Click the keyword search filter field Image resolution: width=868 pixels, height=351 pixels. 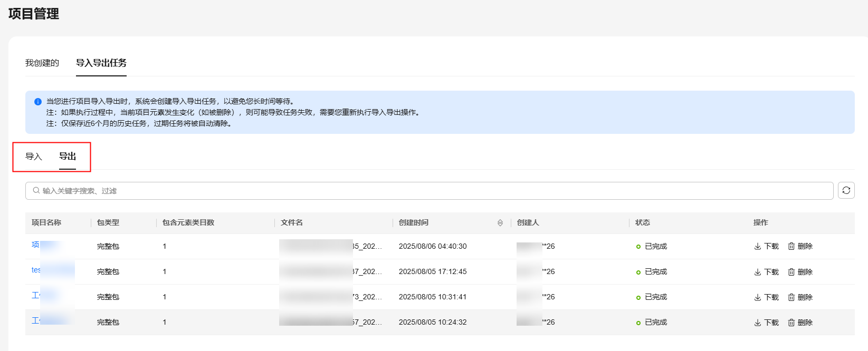click(x=430, y=191)
